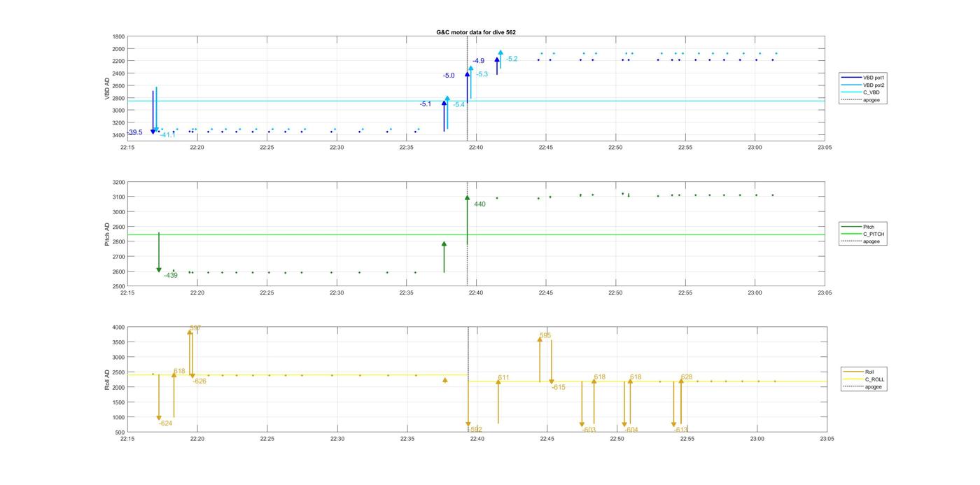Click the cyan C_VBD legend line sample

[x=851, y=92]
